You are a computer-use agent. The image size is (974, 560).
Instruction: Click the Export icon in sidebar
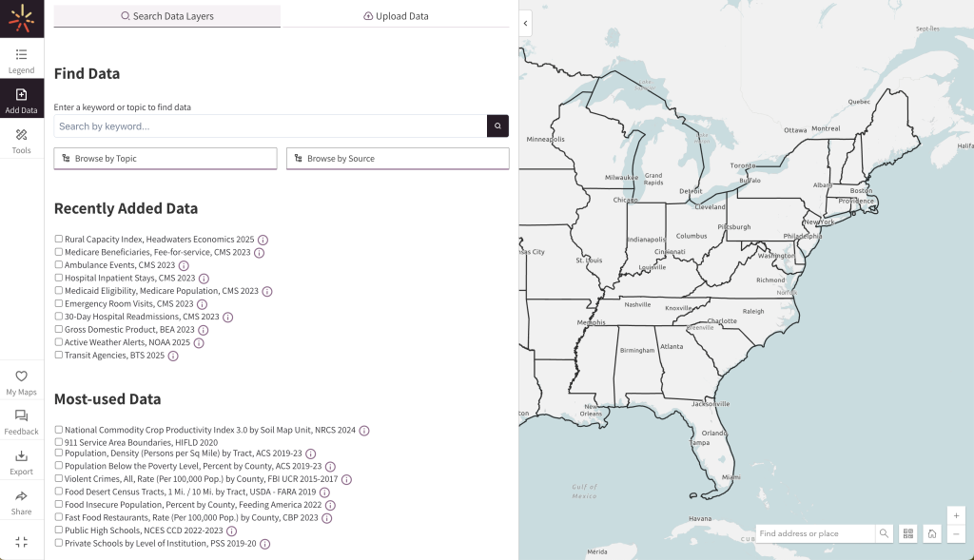tap(21, 461)
